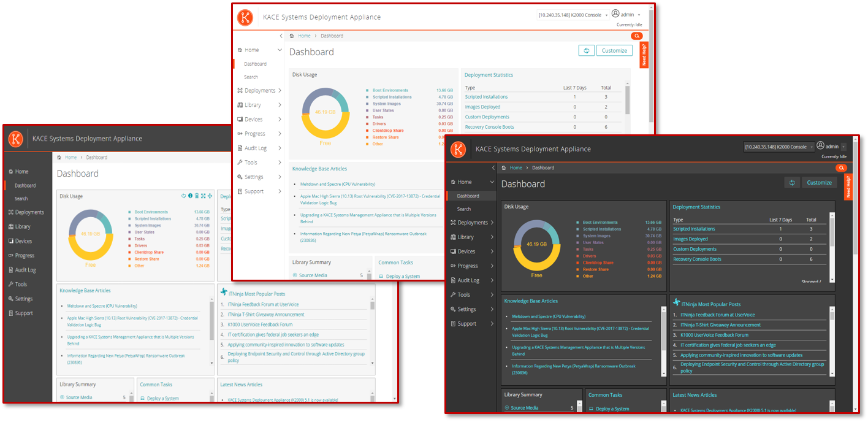Expand Settings in the top light window sidebar
Viewport: 868px width, 422px height.
pyautogui.click(x=280, y=177)
